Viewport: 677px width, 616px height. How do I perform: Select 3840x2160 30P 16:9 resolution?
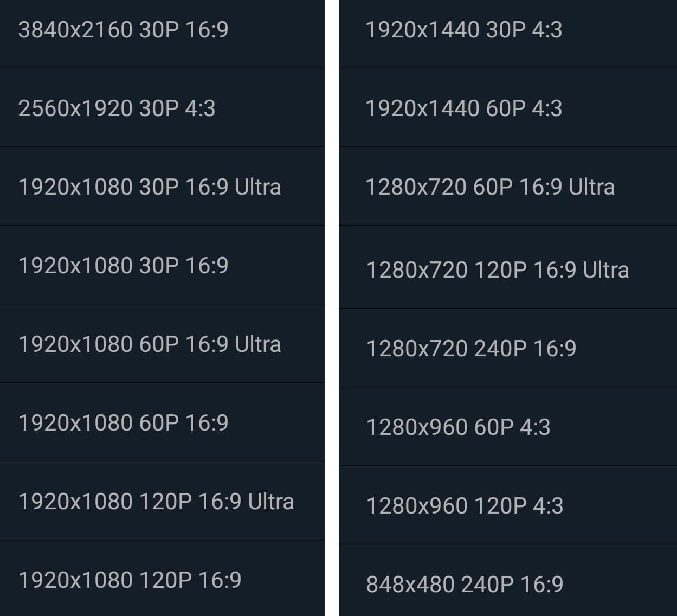pos(124,30)
